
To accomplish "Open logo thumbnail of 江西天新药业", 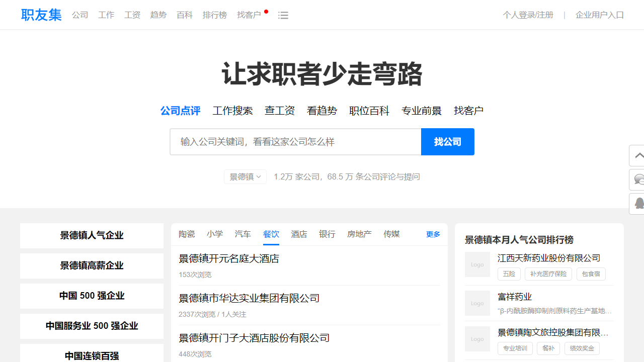I will [477, 264].
